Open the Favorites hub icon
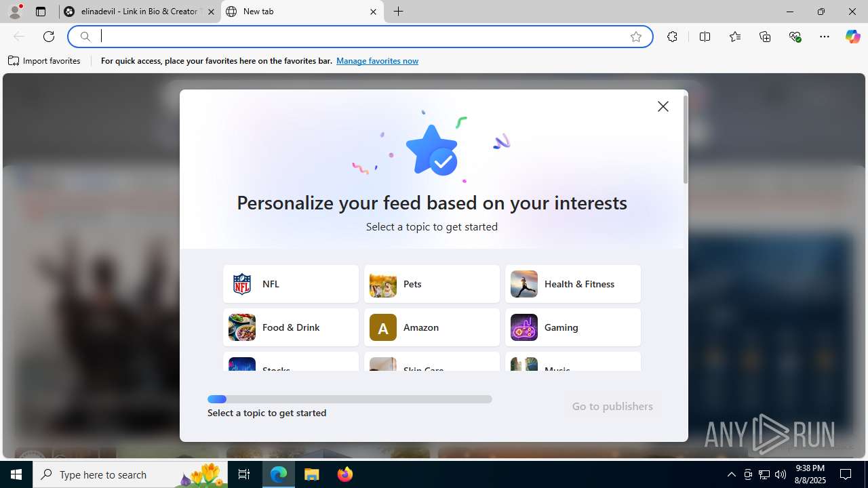Viewport: 868px width, 488px height. (735, 37)
